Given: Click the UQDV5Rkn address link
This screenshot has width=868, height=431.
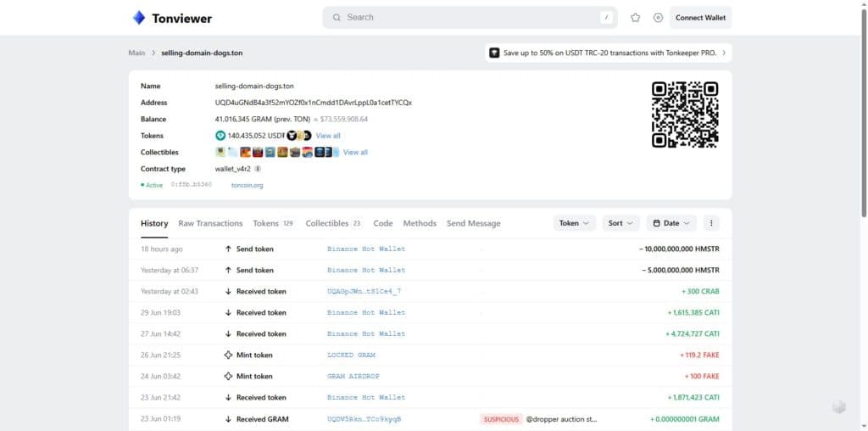Looking at the screenshot, I should [364, 419].
